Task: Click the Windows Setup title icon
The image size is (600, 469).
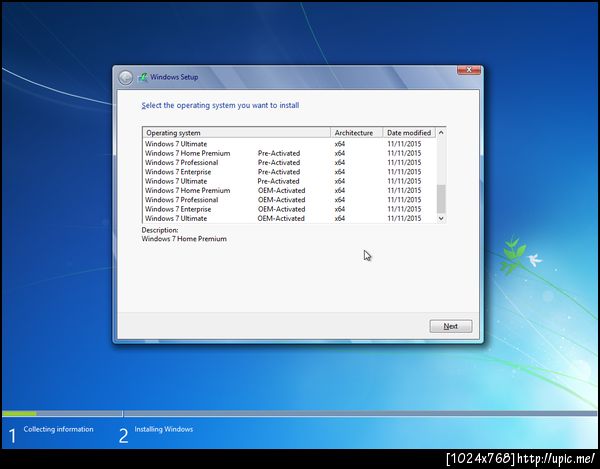Action: [x=143, y=77]
